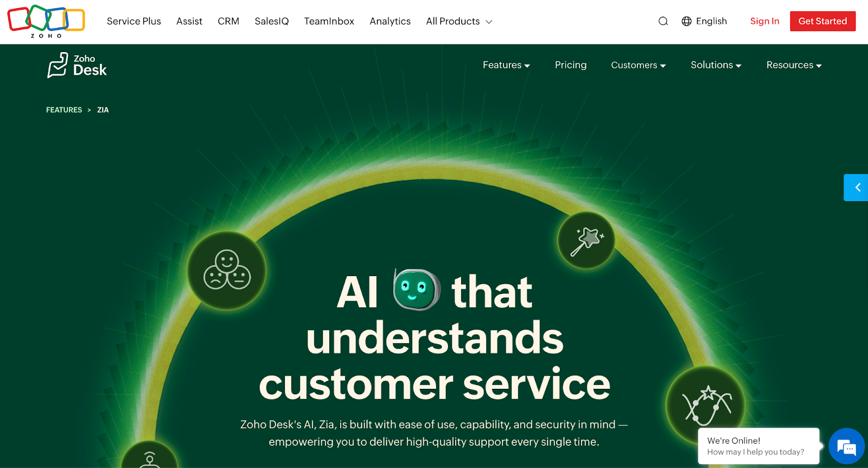Open the search magnifier icon

(663, 21)
